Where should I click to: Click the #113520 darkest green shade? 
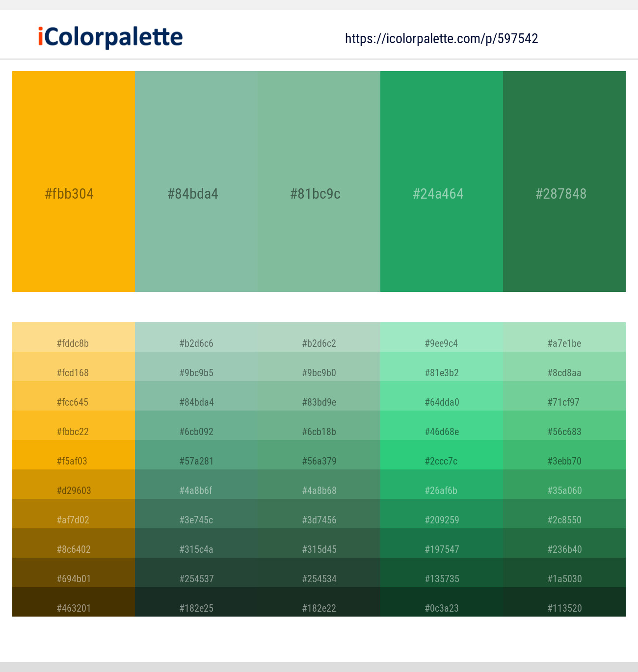pyautogui.click(x=564, y=602)
